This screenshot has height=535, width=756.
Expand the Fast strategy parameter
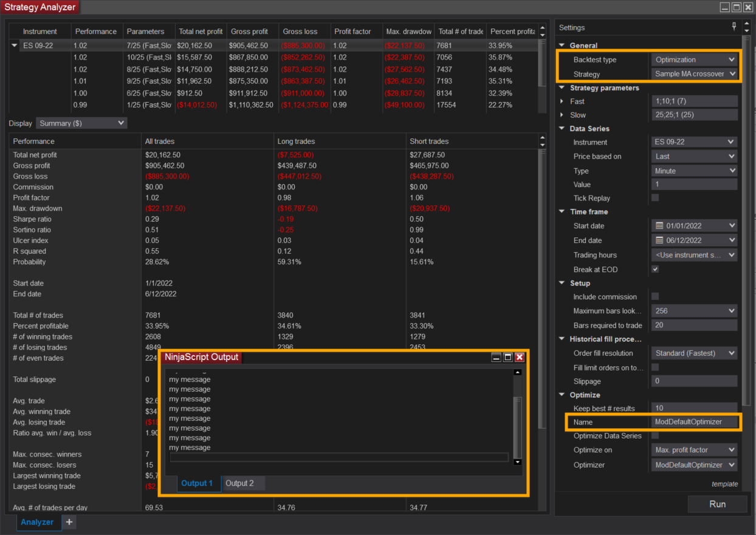562,101
